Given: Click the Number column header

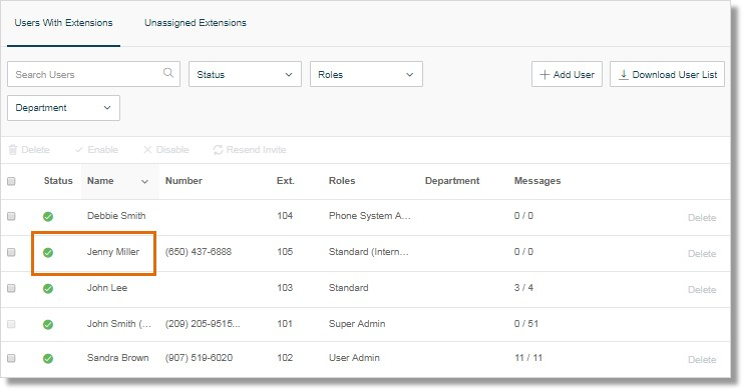Looking at the screenshot, I should 183,181.
